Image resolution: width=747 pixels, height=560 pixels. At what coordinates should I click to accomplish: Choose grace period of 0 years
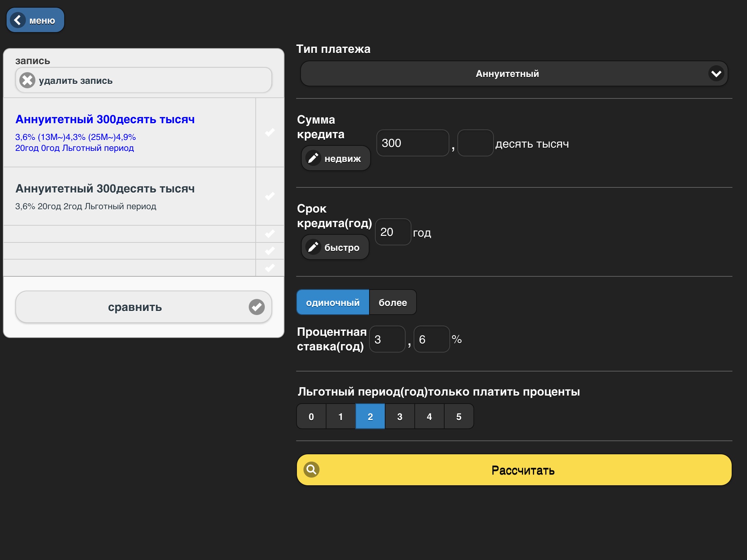(x=311, y=416)
